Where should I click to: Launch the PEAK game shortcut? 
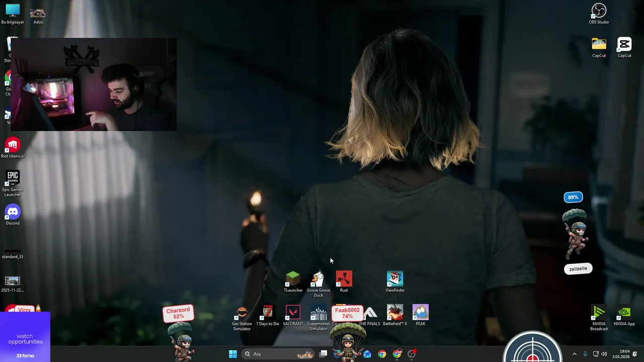coord(421,315)
